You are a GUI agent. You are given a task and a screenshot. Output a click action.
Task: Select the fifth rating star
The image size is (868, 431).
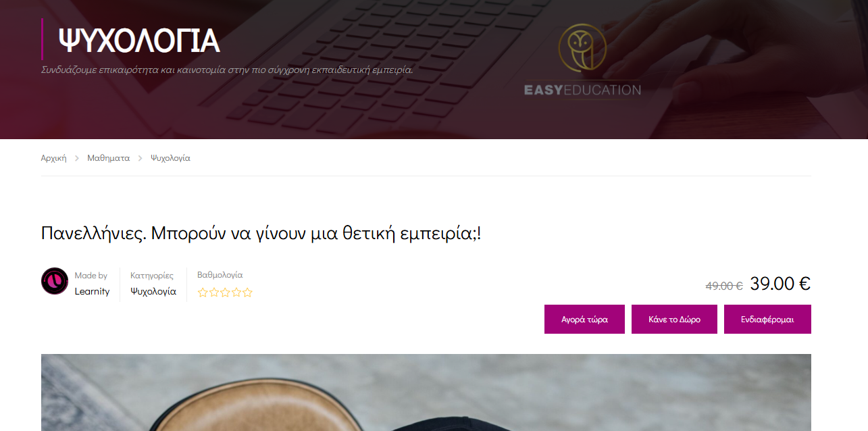[247, 293]
